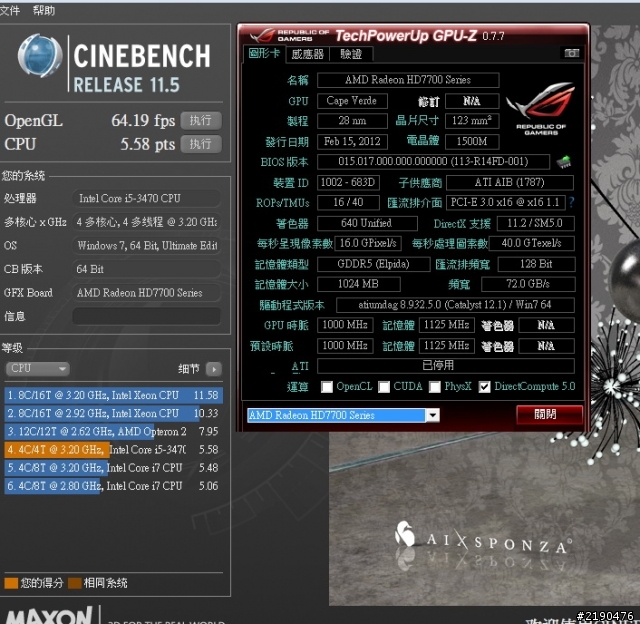Click the GPU name field AMD Radeon HD7700 Series
Viewport: 640px width, 624px height.
pyautogui.click(x=408, y=80)
